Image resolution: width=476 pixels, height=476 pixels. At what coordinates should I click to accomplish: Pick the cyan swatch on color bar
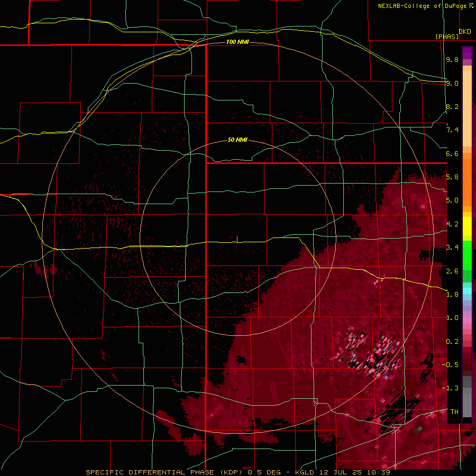(x=467, y=291)
